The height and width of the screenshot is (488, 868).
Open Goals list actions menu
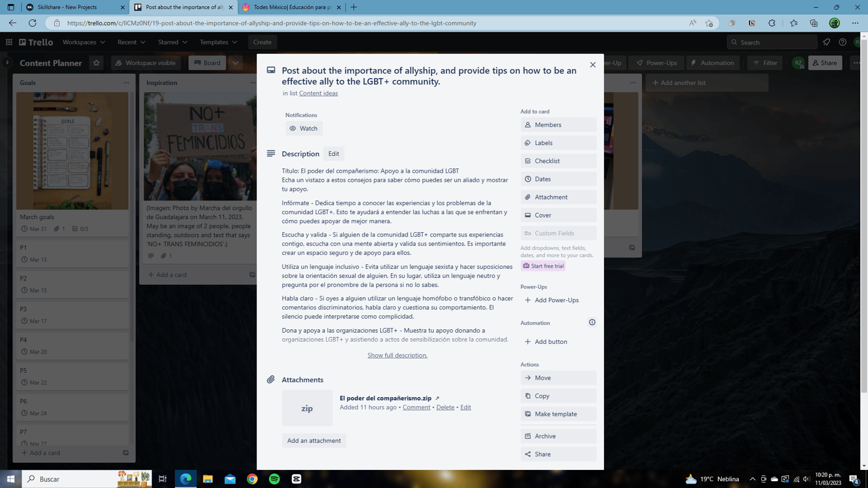pyautogui.click(x=127, y=82)
